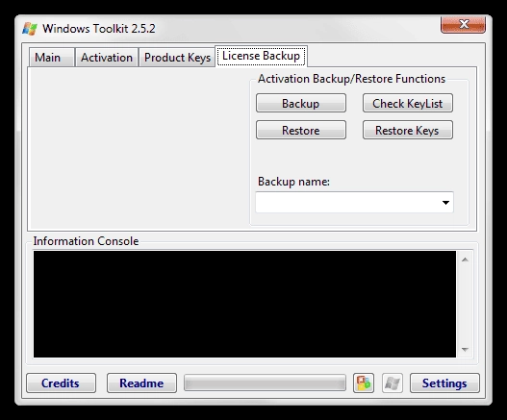Click the Restore button
This screenshot has width=507, height=420.
301,130
